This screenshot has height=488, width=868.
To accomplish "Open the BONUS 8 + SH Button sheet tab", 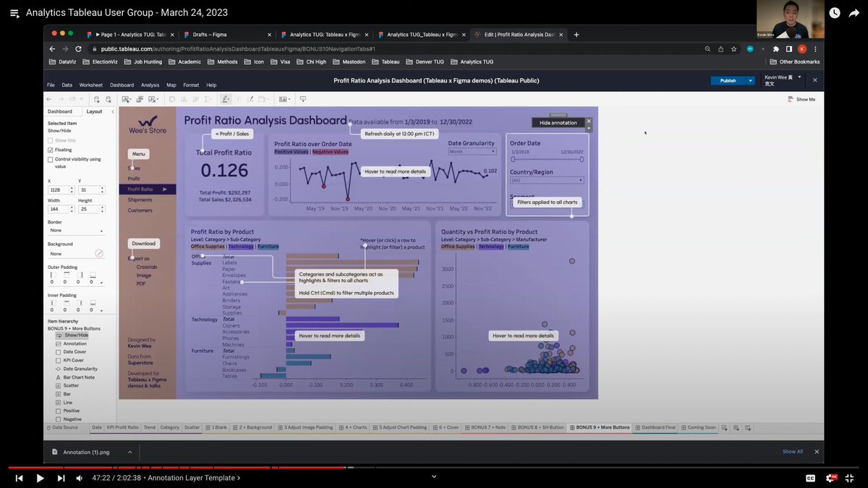I will click(x=537, y=428).
